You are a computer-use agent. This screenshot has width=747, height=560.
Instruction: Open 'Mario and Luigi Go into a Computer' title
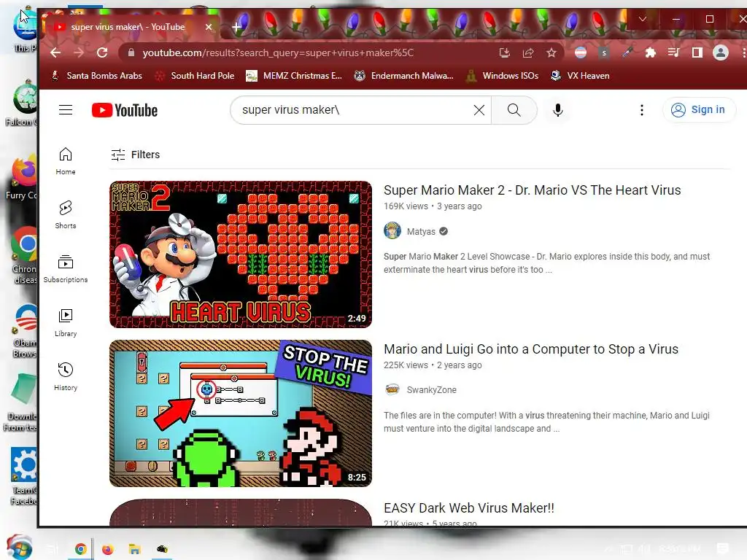point(531,349)
